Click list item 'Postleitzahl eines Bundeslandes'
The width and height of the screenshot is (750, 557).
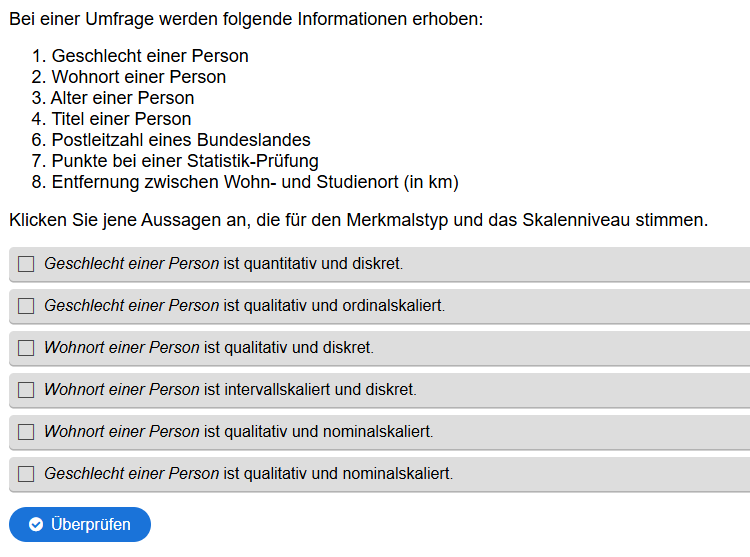click(180, 140)
